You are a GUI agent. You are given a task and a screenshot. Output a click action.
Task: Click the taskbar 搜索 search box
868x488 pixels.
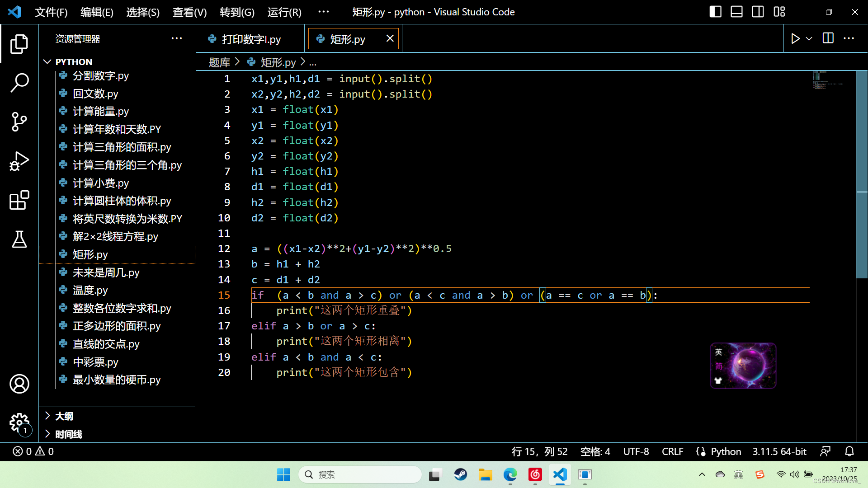pyautogui.click(x=360, y=474)
